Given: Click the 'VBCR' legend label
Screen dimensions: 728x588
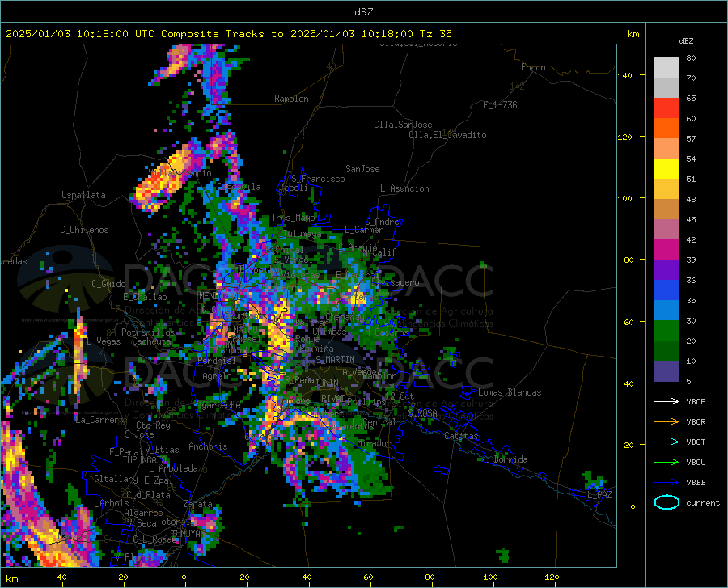Looking at the screenshot, I should point(696,422).
